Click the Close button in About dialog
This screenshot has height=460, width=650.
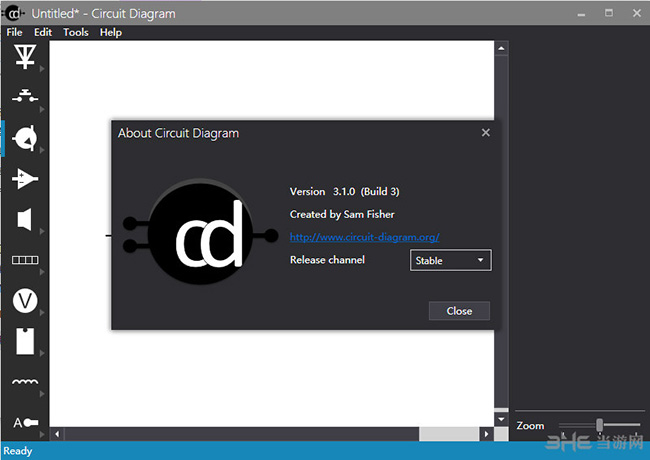pos(459,311)
